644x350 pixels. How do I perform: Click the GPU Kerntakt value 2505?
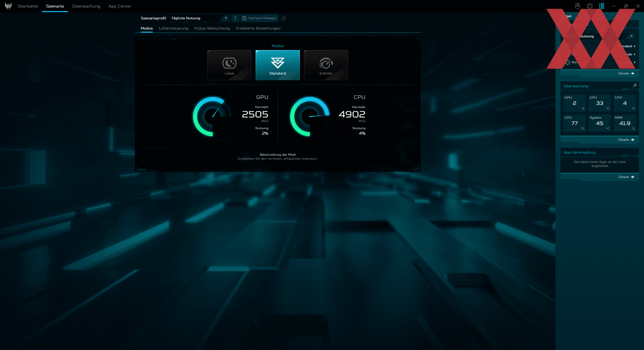click(255, 114)
